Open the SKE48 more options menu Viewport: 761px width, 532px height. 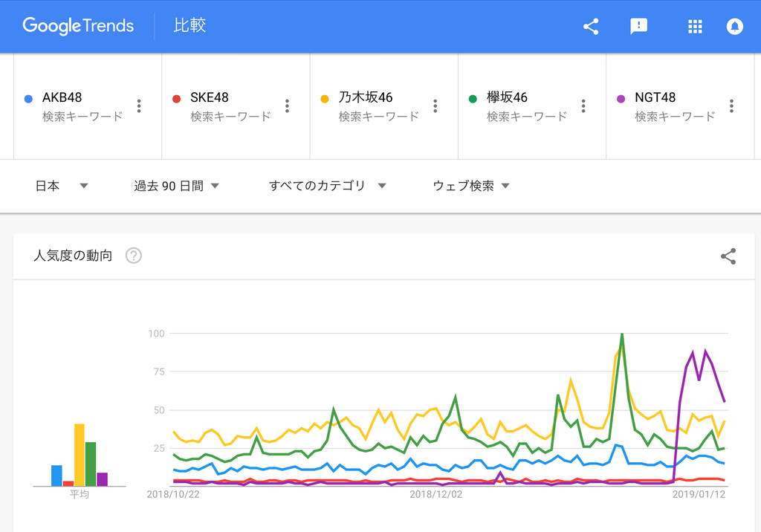click(287, 106)
